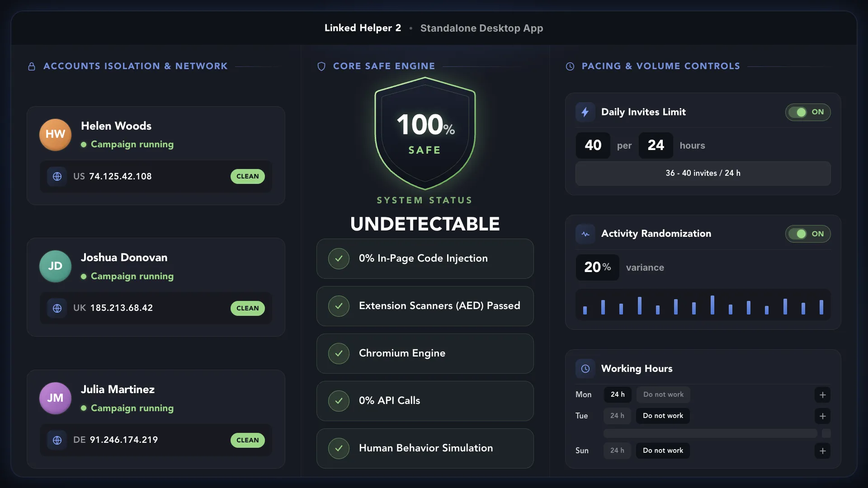Open the 0% In-Page Code Injection item
Viewport: 868px width, 488px height.
click(425, 258)
